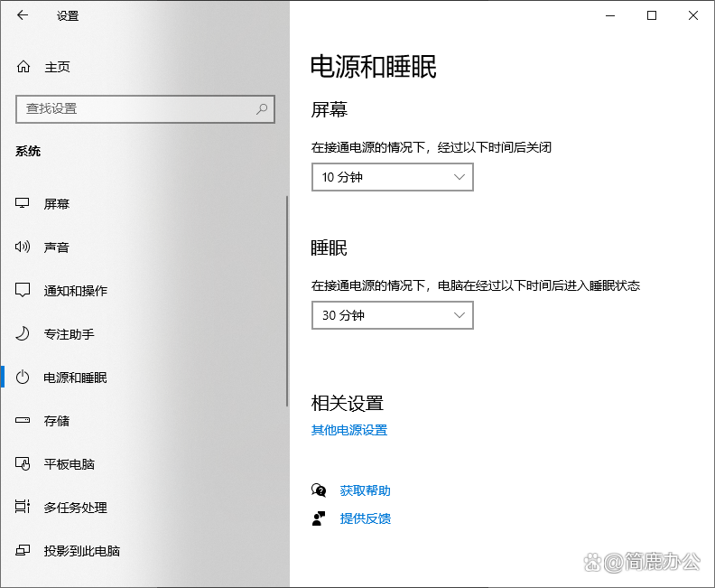Click the 平板电脑 tablet icon

point(23,464)
